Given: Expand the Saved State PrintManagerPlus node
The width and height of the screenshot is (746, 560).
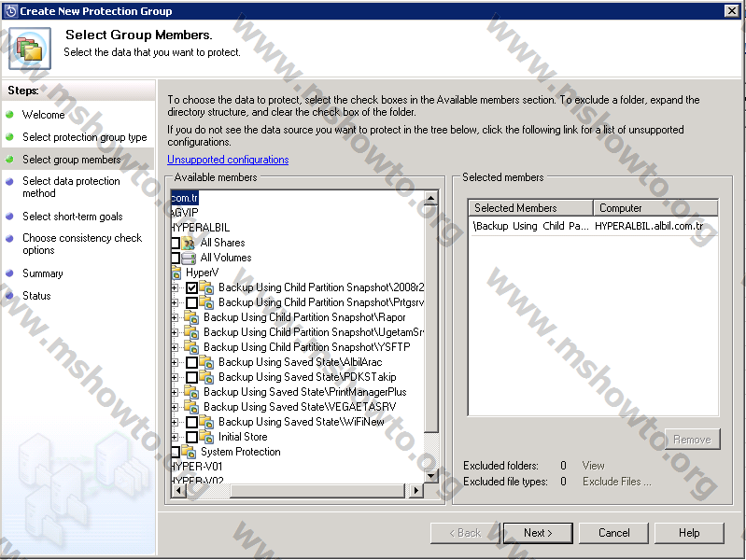Looking at the screenshot, I should pos(175,392).
